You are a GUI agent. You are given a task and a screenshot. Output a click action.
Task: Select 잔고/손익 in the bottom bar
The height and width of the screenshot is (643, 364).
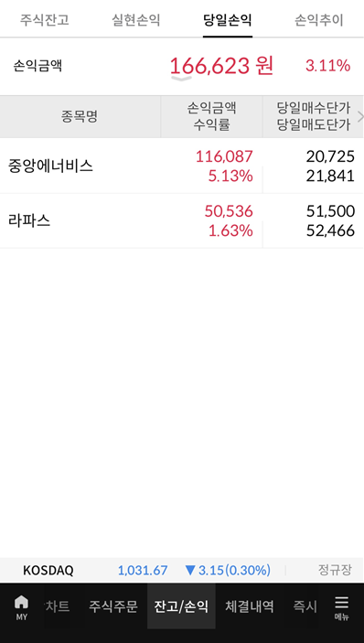click(x=181, y=606)
